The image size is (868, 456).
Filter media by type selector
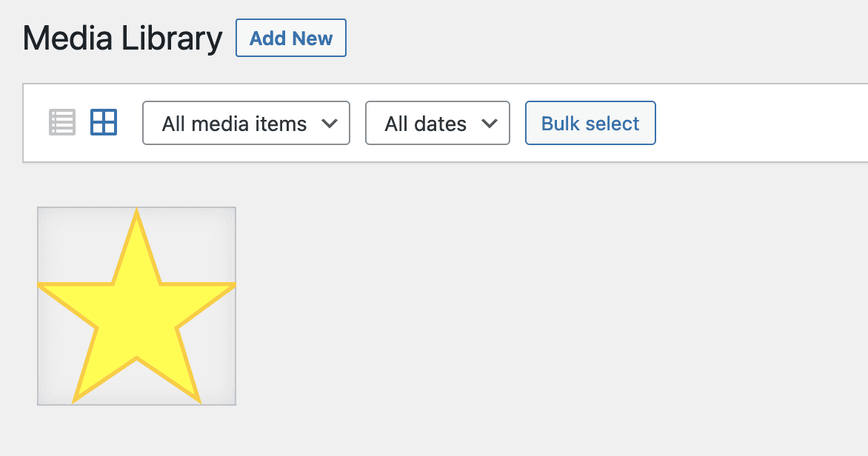coord(245,123)
